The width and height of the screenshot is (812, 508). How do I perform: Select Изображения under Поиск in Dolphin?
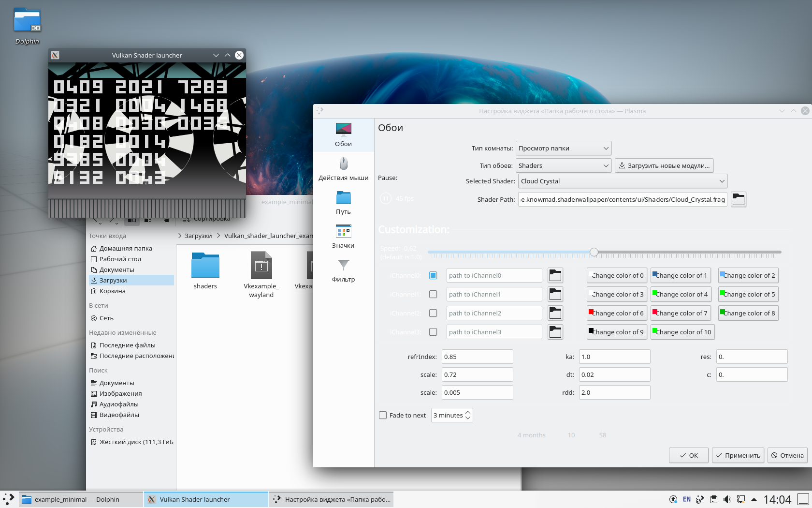(x=131, y=393)
